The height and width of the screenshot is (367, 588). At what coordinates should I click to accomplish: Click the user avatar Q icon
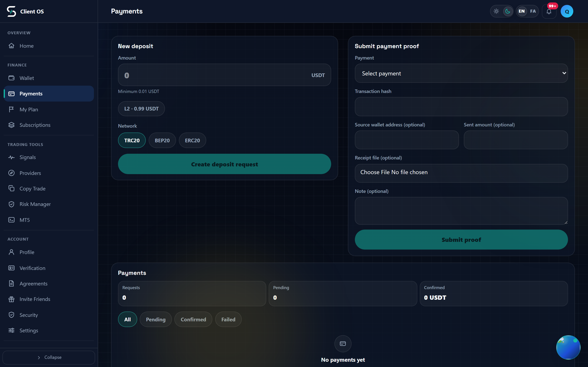[x=567, y=11]
